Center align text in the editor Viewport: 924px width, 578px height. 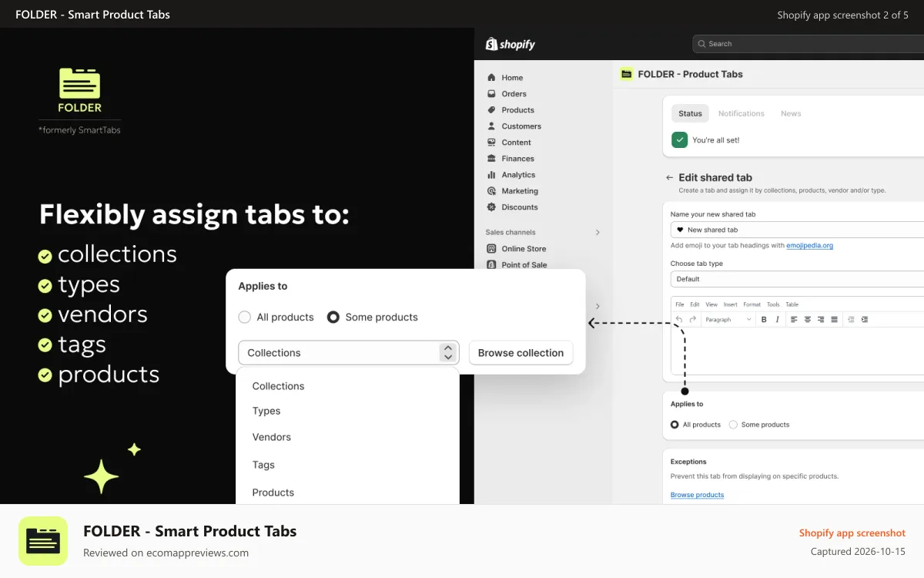click(808, 319)
